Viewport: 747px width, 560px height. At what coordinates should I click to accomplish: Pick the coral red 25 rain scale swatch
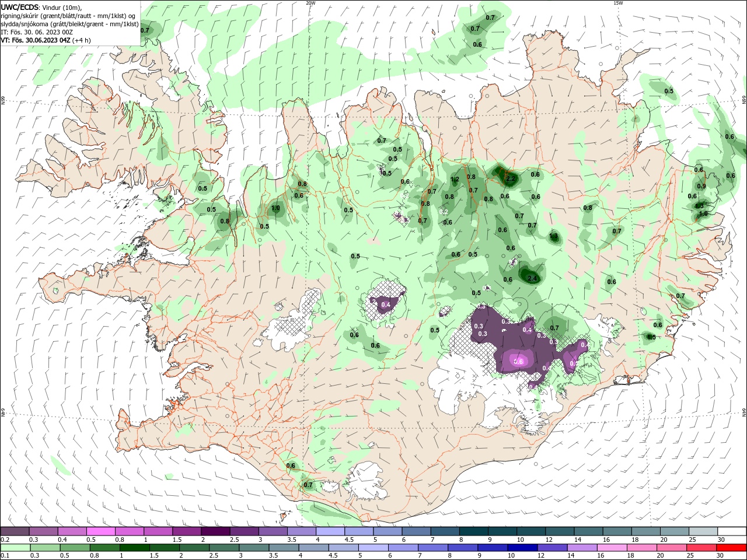pos(701,548)
